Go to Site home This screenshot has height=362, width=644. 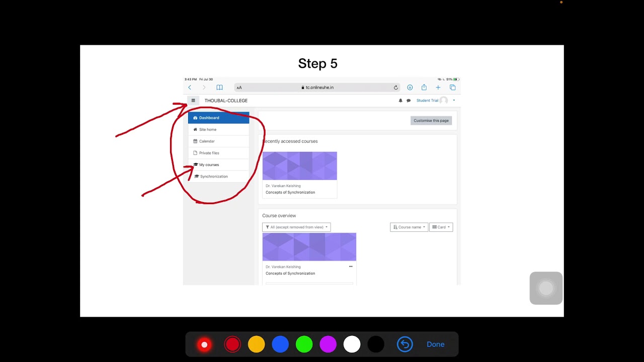click(x=218, y=130)
